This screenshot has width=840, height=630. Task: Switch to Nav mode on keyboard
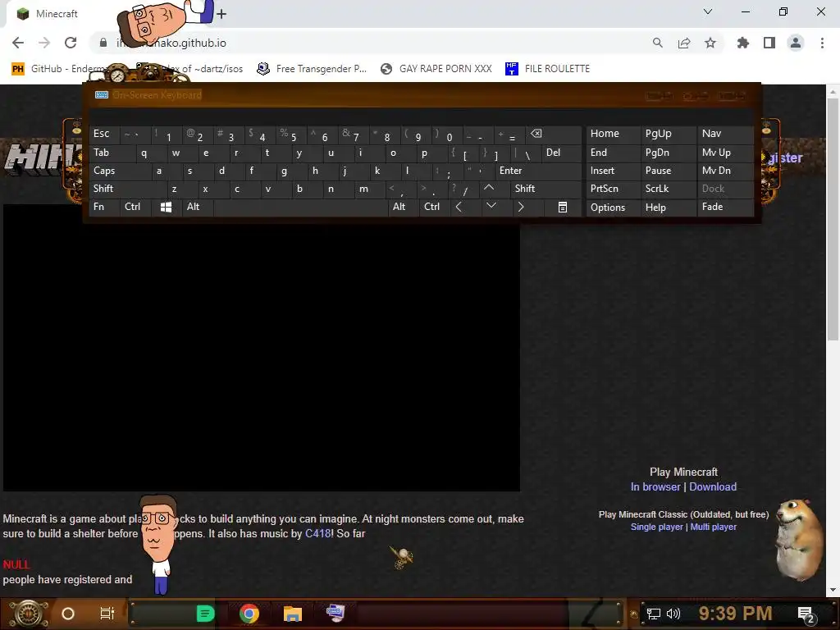(x=725, y=134)
